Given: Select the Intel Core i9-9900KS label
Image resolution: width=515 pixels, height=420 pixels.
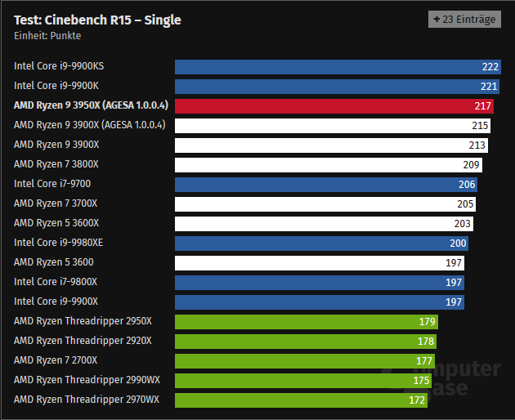Looking at the screenshot, I should pos(59,66).
